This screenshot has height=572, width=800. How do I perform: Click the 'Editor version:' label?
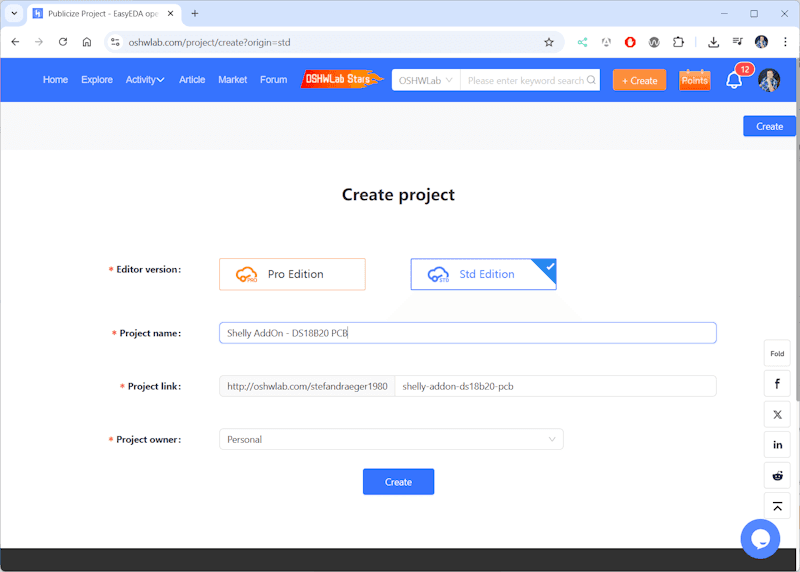(148, 269)
